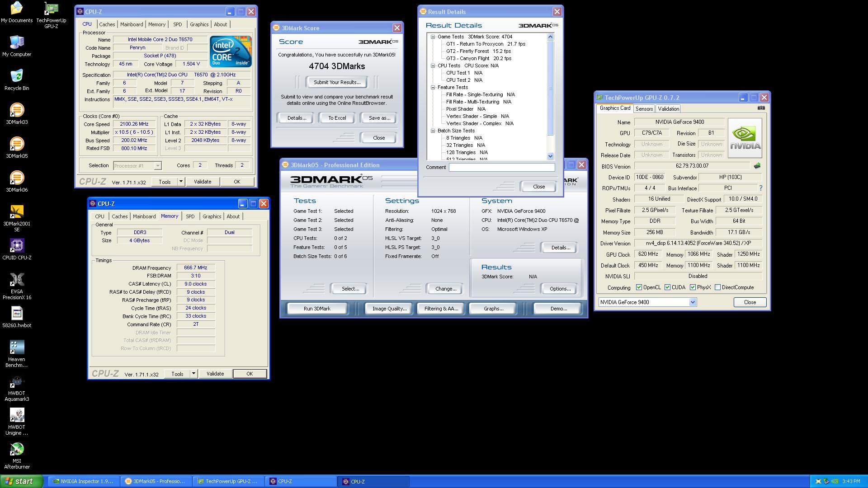Viewport: 868px width, 488px height.
Task: Click Change button under Settings
Action: tap(446, 289)
